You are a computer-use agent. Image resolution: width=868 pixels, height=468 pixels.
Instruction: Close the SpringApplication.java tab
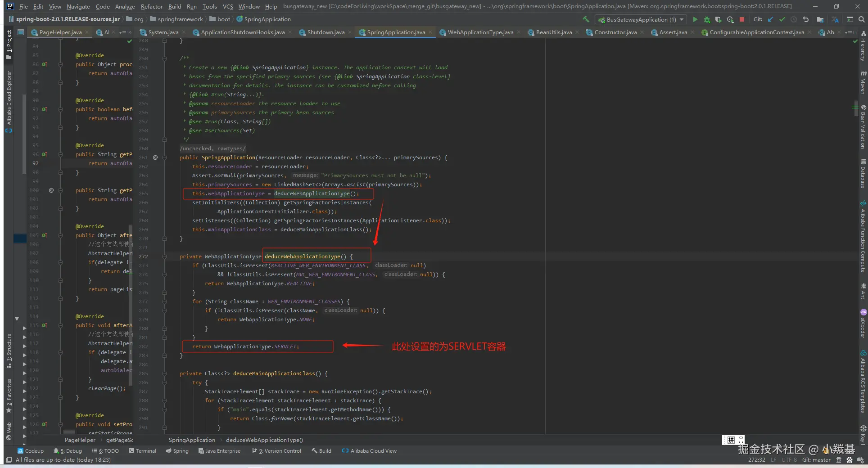[x=430, y=32]
